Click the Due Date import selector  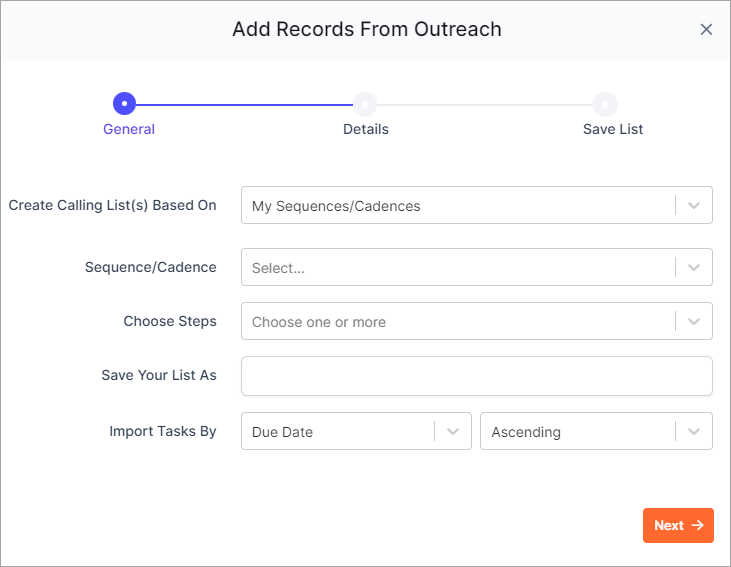(x=356, y=431)
